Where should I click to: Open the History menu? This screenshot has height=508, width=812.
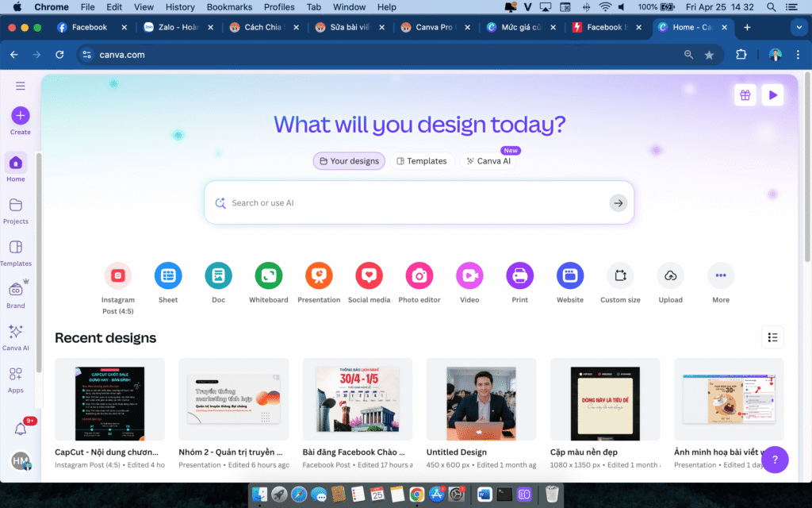coord(180,6)
